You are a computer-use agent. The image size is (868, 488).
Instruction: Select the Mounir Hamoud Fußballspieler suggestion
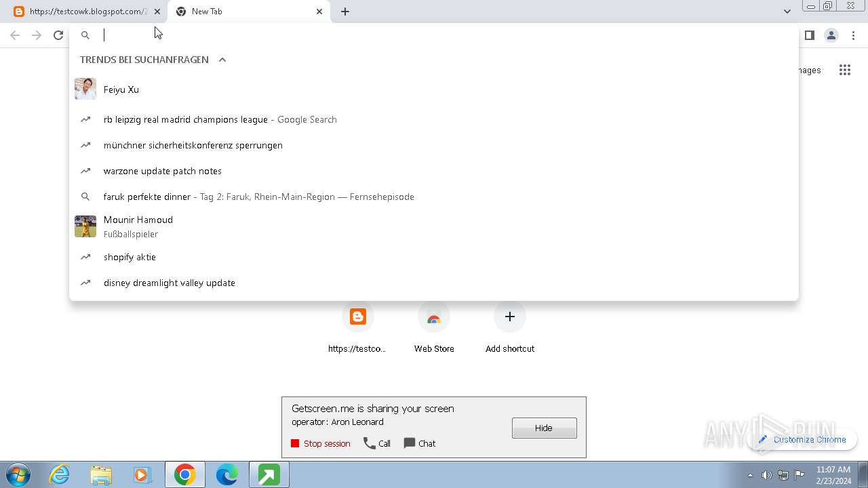click(x=434, y=226)
